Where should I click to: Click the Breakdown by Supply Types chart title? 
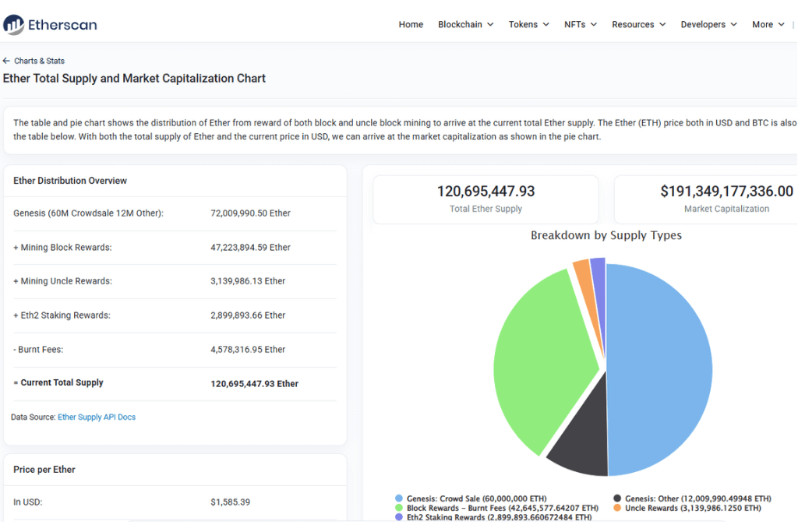(606, 235)
